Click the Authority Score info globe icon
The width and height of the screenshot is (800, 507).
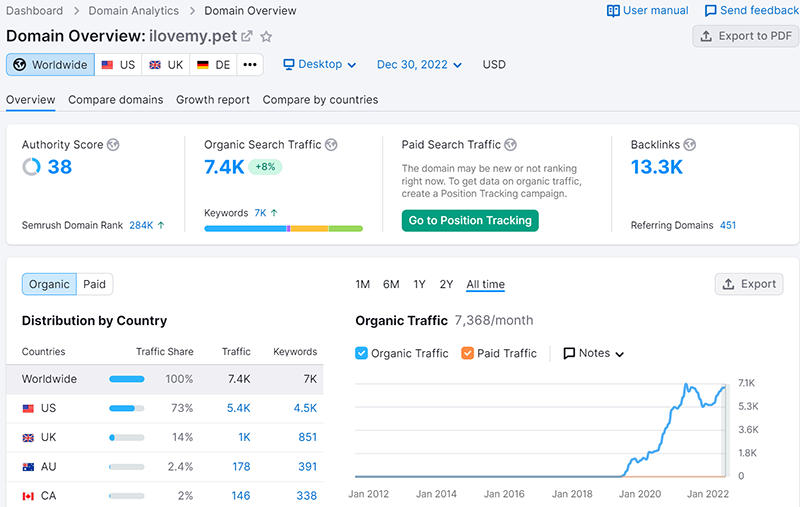113,145
